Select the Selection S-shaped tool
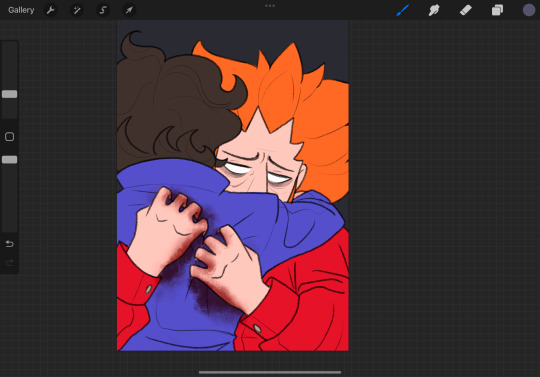540x377 pixels. (x=103, y=10)
